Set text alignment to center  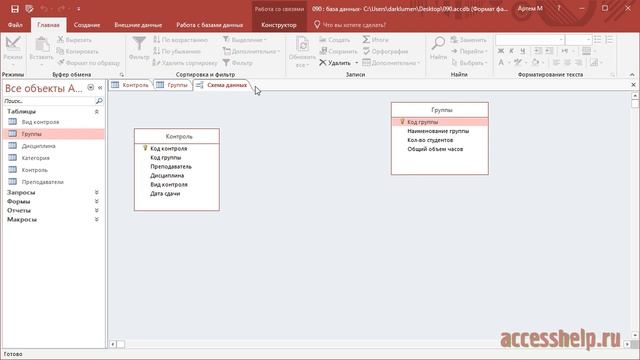[567, 62]
